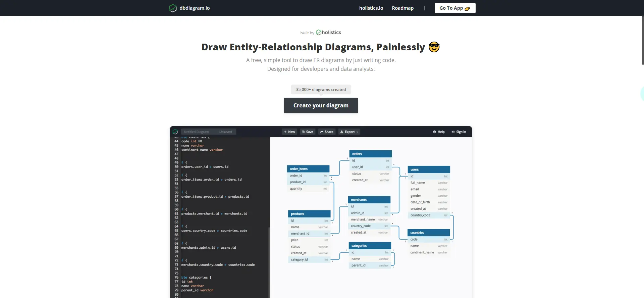Select the 'order_items' table header in the diagram
Screen dimensions: 644x298
point(308,169)
